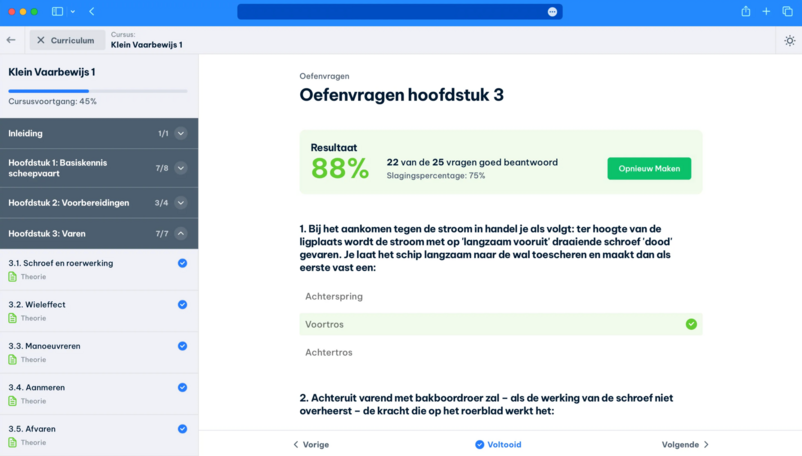Screen dimensions: 802x456
Task: Show the browser tab overview icon
Action: (x=787, y=12)
